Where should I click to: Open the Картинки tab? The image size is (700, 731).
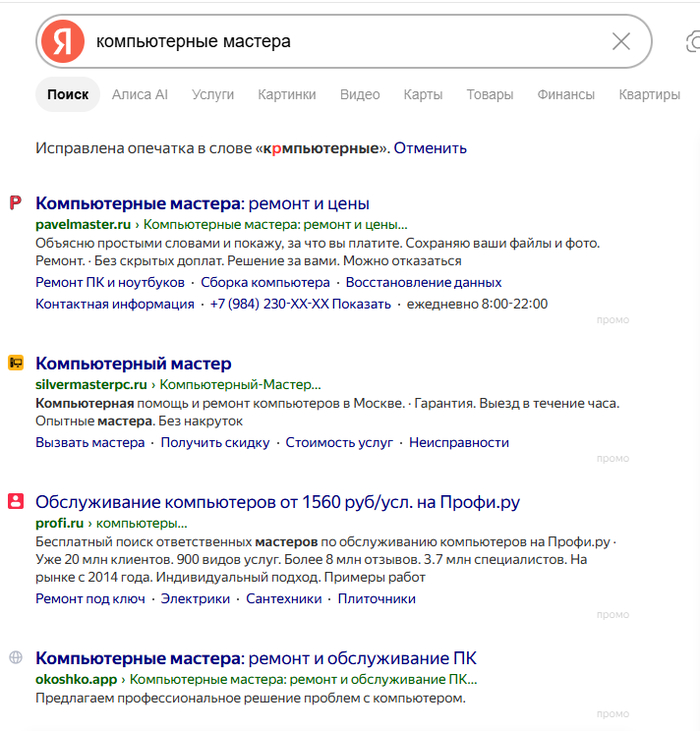287,95
